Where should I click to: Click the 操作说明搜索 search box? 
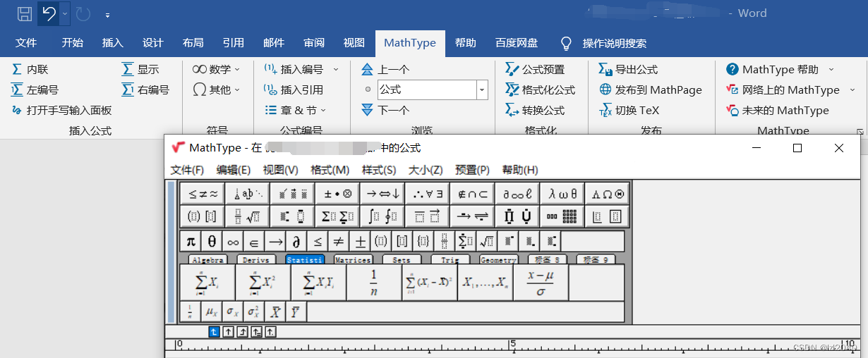click(614, 44)
